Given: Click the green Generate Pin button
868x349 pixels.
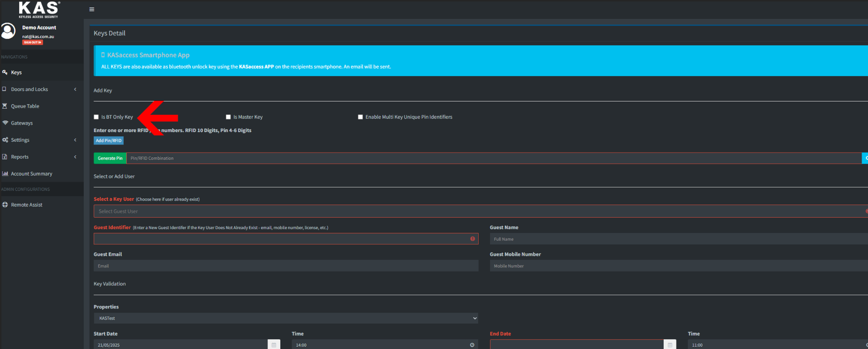Looking at the screenshot, I should click(110, 158).
